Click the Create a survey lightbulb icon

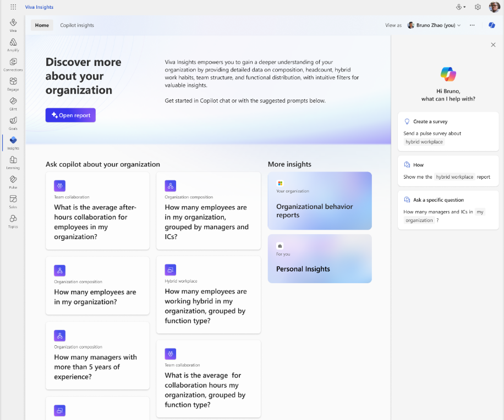pos(407,121)
